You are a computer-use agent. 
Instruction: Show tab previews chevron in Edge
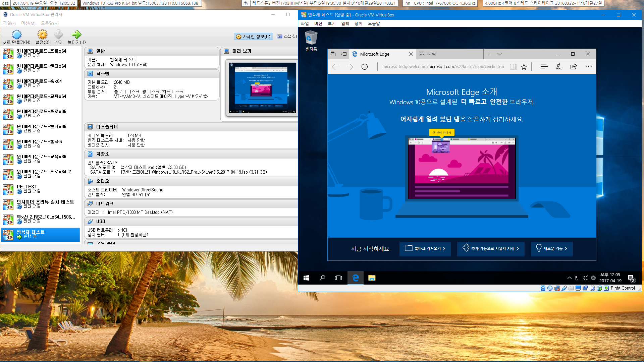click(x=499, y=54)
